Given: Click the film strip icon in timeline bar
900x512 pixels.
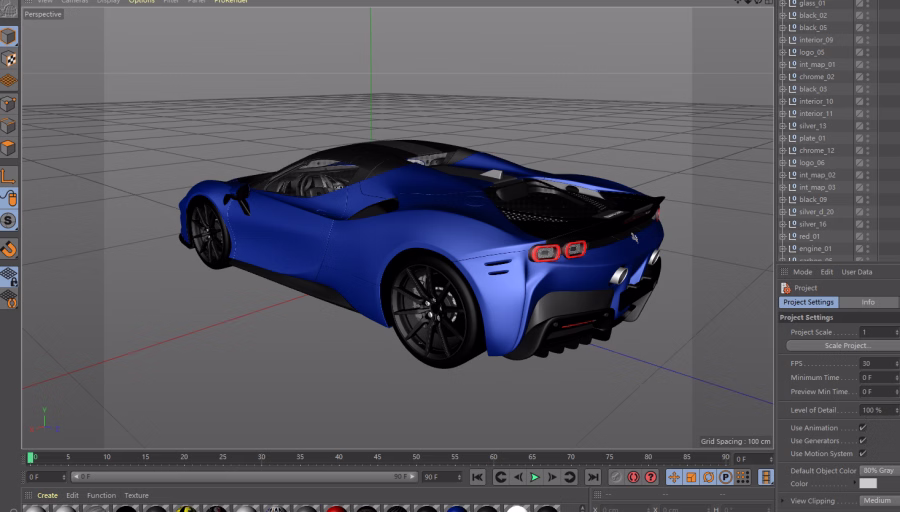Looking at the screenshot, I should tap(766, 477).
